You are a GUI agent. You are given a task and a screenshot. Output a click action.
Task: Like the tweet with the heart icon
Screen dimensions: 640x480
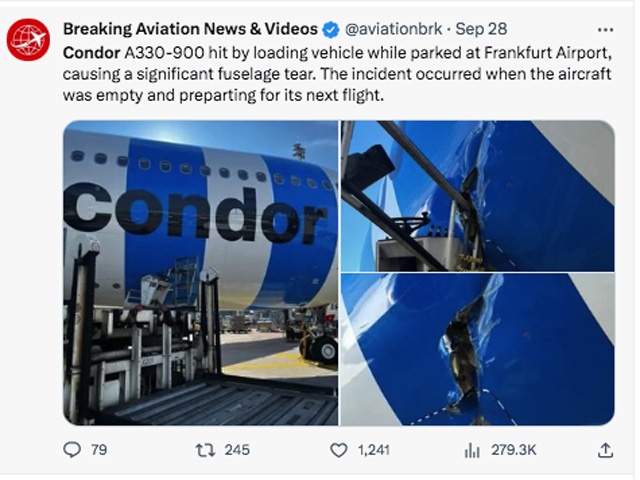coord(339,450)
